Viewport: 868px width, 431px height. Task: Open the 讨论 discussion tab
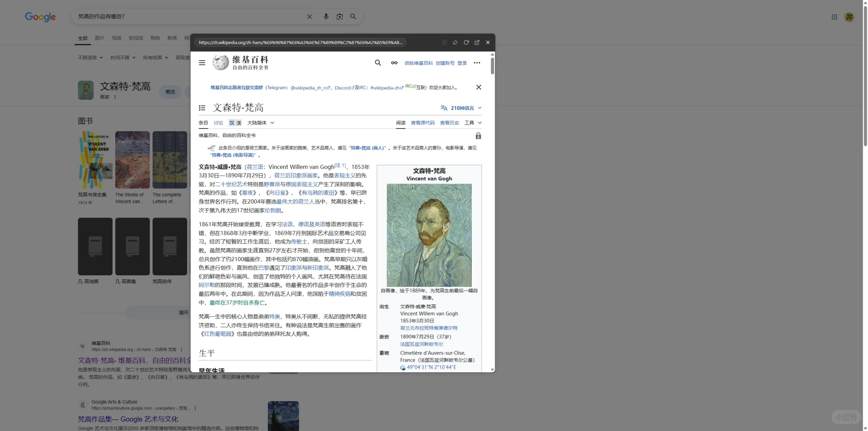pyautogui.click(x=218, y=123)
